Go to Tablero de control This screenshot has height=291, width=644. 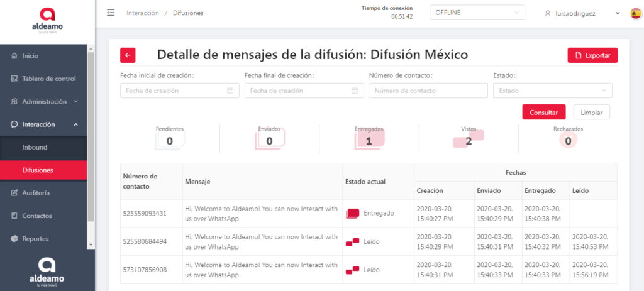48,79
